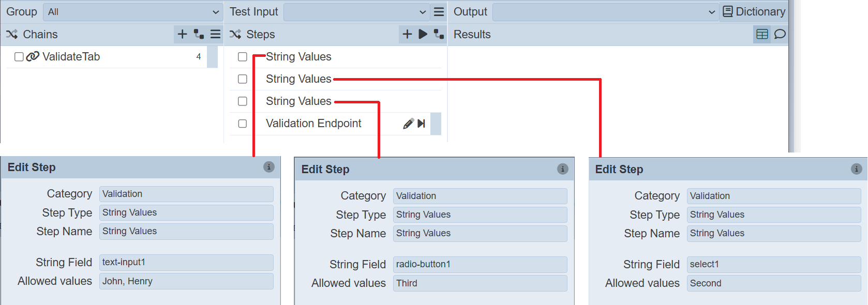
Task: Expand the Test Input dropdown
Action: point(356,12)
